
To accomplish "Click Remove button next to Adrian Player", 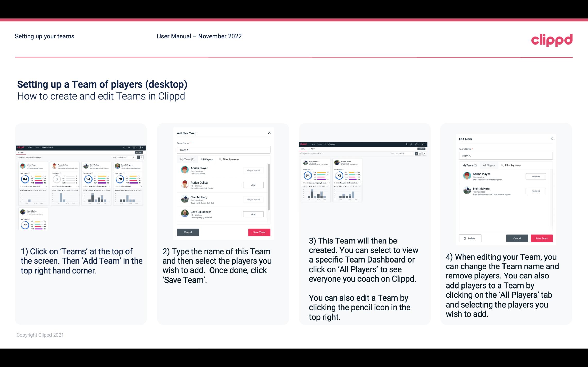I will 535,177.
